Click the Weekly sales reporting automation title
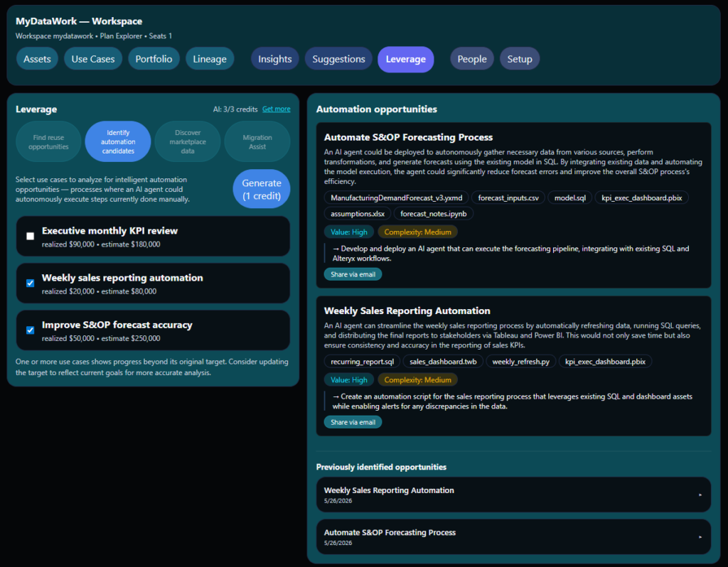This screenshot has width=728, height=567. (122, 278)
